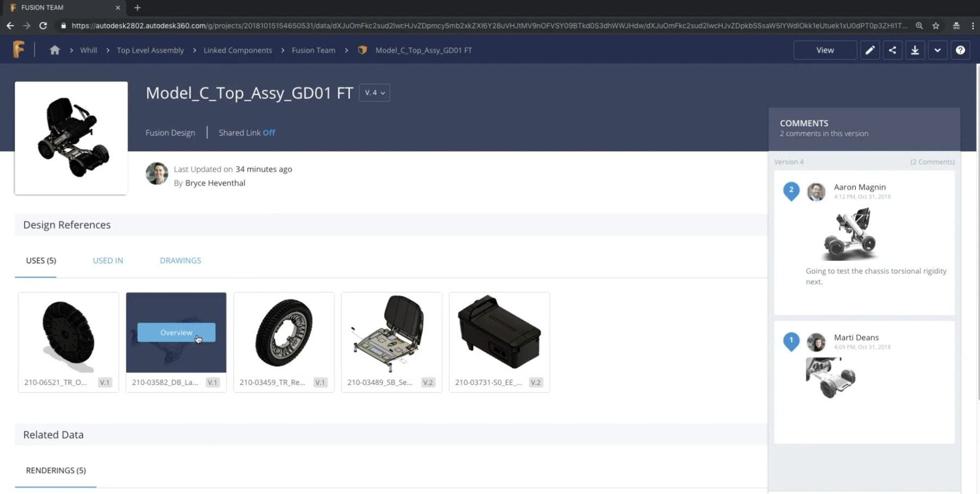Viewport: 980px width, 494px height.
Task: Open 210-06521_TR_O... wheel component card
Action: click(x=68, y=342)
